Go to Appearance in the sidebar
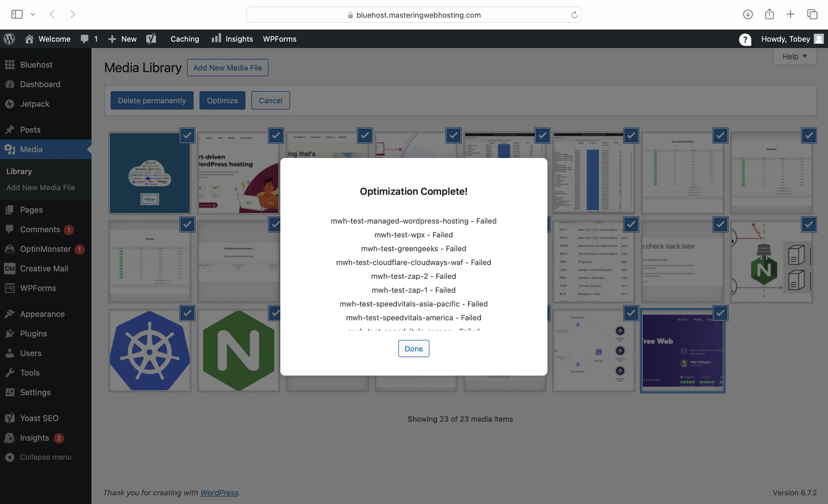The height and width of the screenshot is (504, 828). 42,314
